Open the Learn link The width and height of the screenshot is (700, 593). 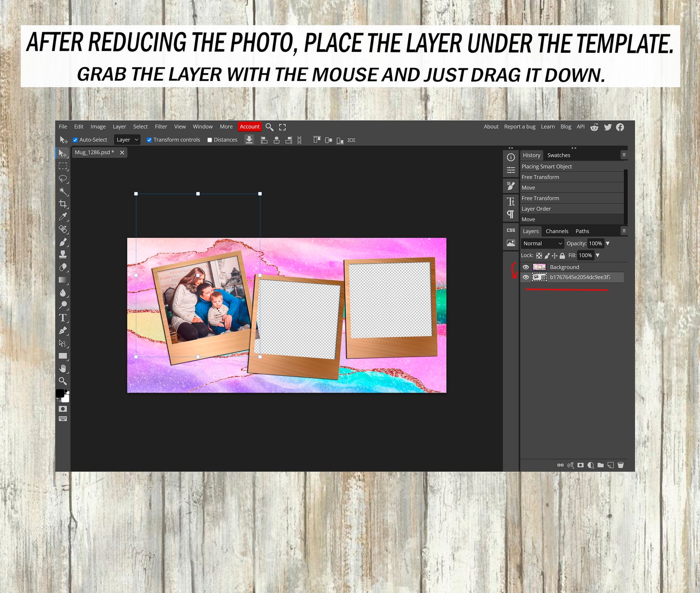click(x=548, y=127)
